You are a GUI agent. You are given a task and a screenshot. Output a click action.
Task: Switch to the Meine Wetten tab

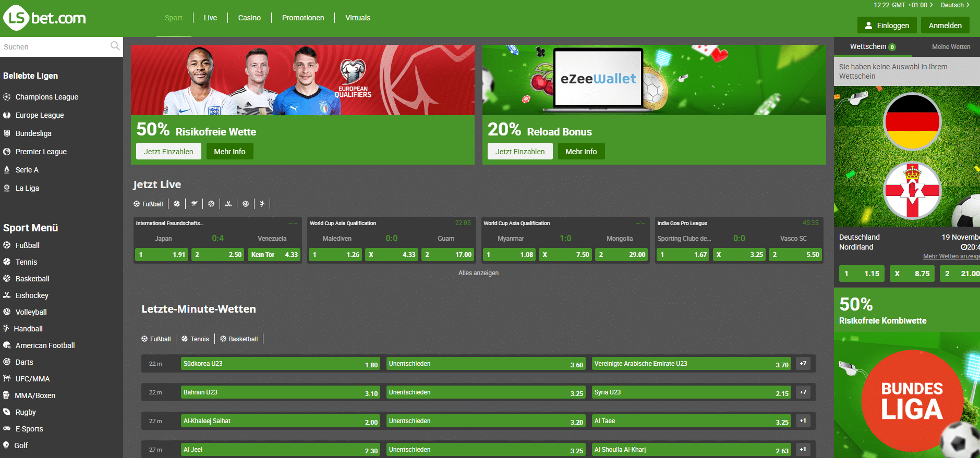tap(951, 47)
